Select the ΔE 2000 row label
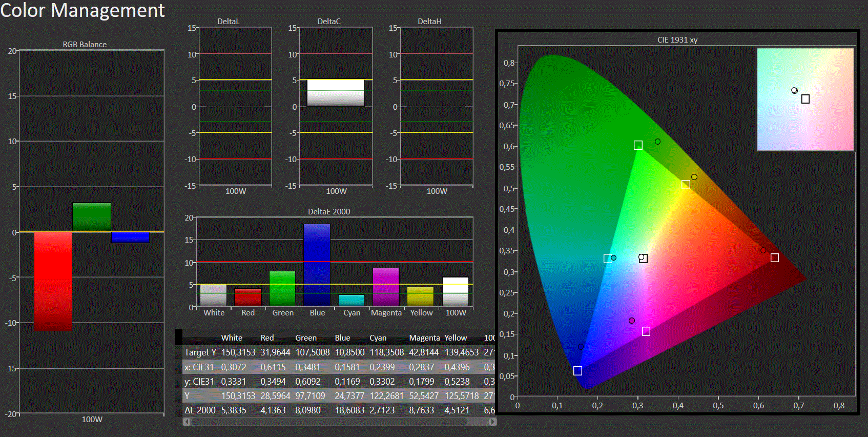This screenshot has height=437, width=868. (200, 410)
